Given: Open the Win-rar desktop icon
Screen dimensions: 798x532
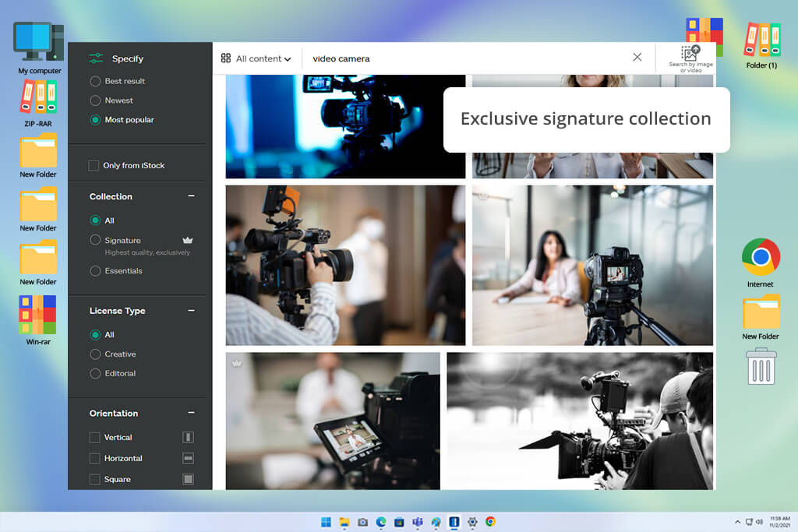Looking at the screenshot, I should [x=38, y=320].
